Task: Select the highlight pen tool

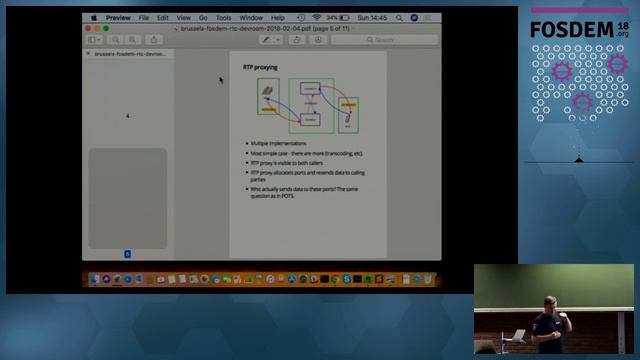Action: pos(266,40)
